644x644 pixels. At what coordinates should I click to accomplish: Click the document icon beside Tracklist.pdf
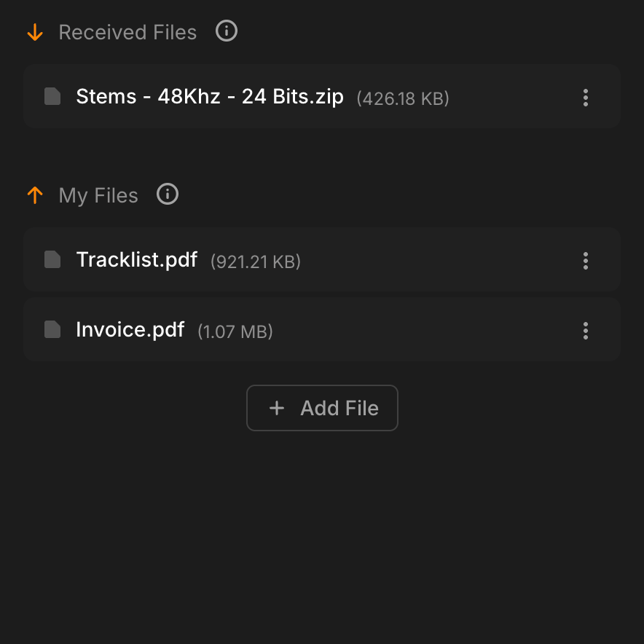[x=52, y=259]
